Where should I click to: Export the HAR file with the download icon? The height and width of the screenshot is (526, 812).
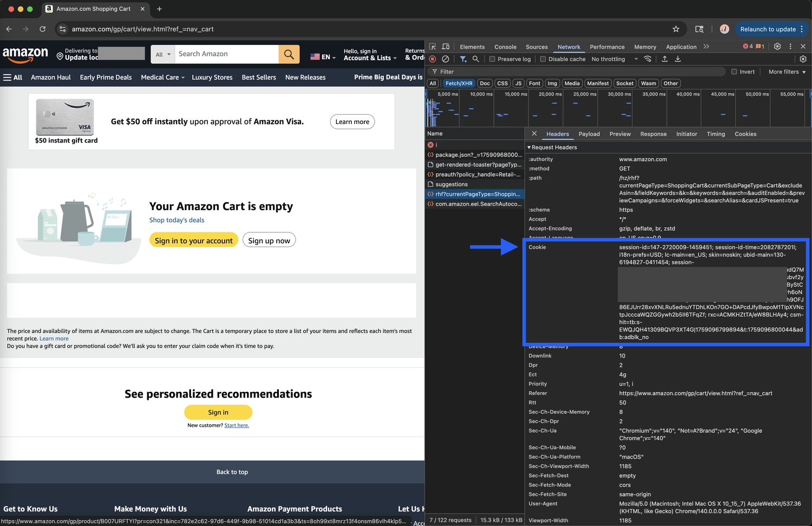point(678,59)
